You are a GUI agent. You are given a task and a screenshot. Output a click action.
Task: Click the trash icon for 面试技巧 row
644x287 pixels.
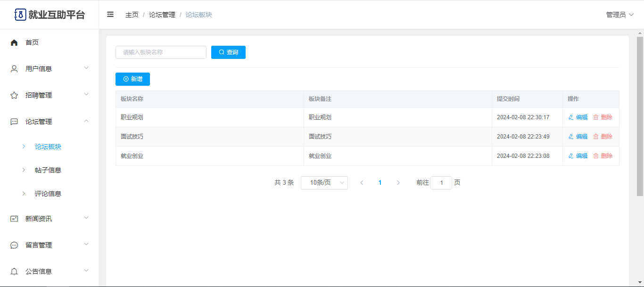[x=595, y=137]
